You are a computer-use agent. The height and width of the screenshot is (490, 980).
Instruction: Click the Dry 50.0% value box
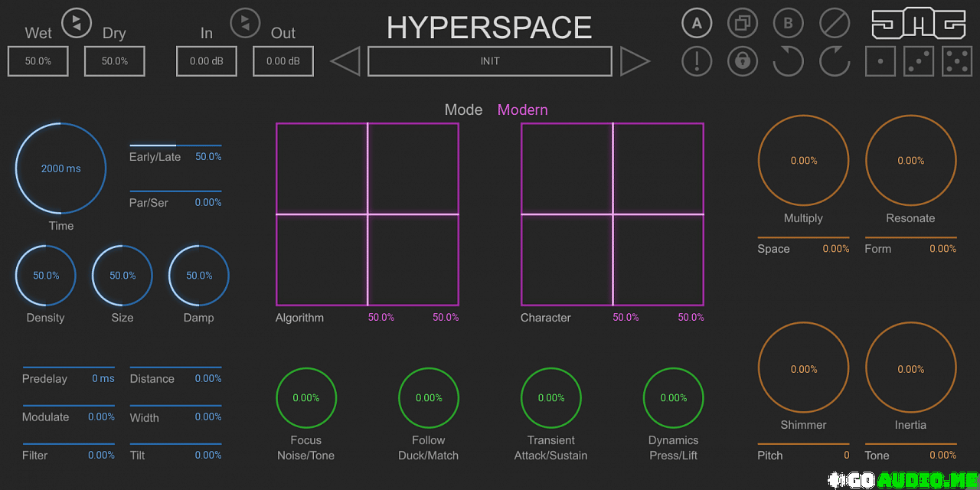[115, 61]
